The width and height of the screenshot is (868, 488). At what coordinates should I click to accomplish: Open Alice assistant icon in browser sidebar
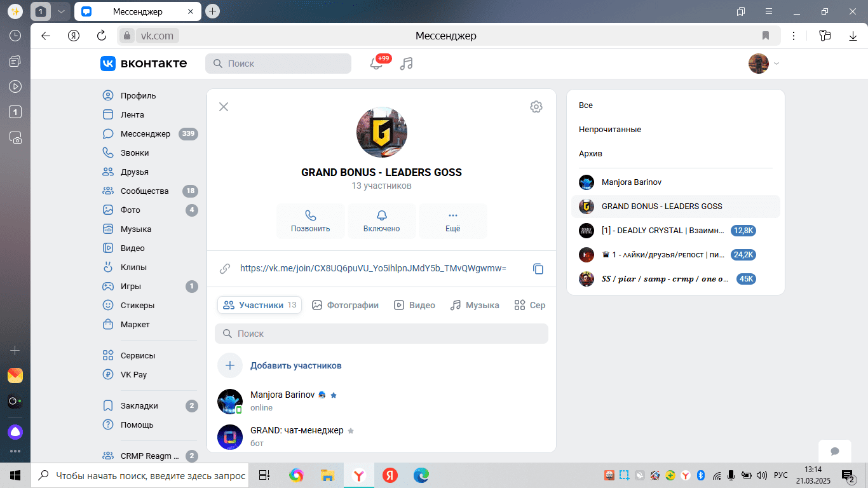15,432
